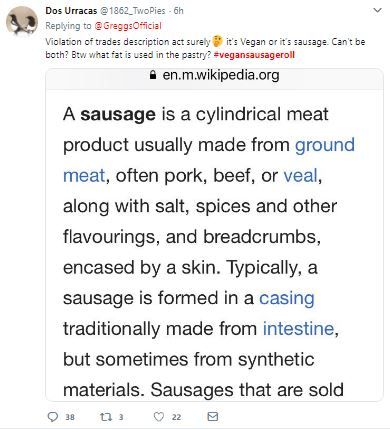Open the Dos Urracas display name

tap(71, 11)
